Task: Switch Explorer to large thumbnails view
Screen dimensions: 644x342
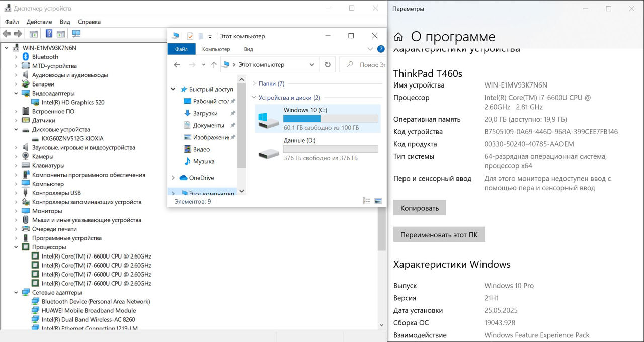Action: [378, 201]
